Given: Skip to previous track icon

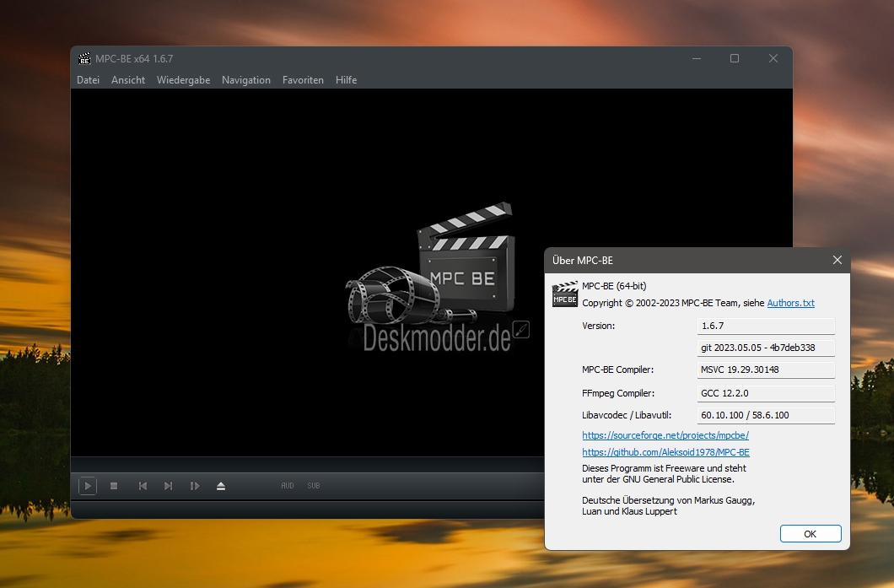Looking at the screenshot, I should point(143,486).
